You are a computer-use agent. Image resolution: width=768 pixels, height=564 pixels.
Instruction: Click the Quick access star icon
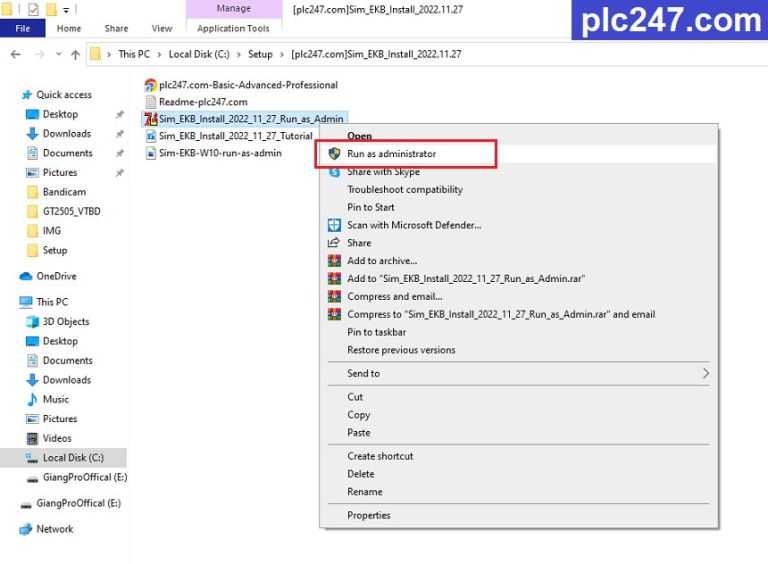pyautogui.click(x=27, y=94)
